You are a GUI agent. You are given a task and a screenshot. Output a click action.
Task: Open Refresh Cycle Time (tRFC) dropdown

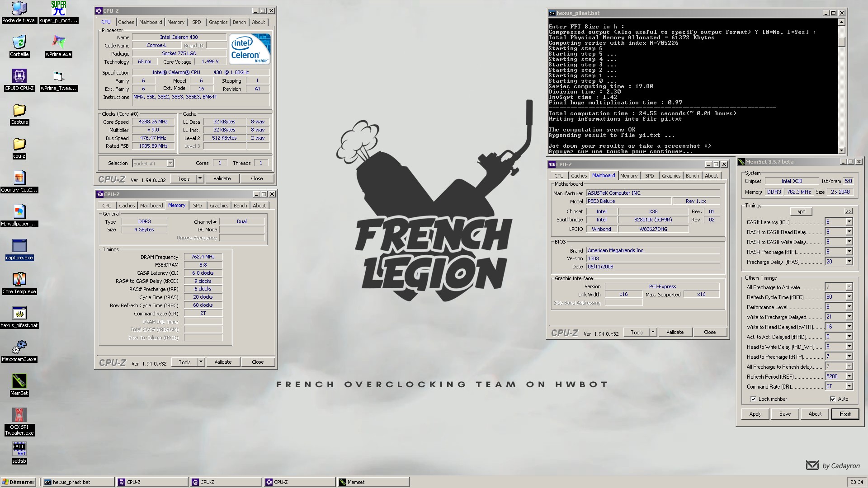click(x=849, y=297)
